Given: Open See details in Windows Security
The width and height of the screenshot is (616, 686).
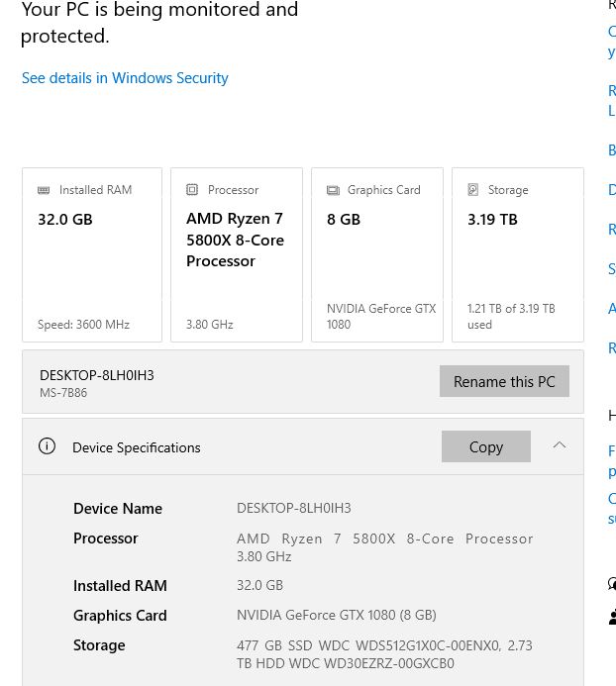Looking at the screenshot, I should pyautogui.click(x=125, y=78).
